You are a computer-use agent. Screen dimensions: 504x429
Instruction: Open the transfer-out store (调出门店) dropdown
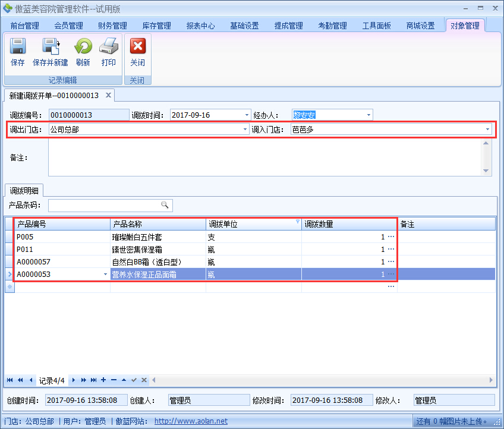coord(245,130)
